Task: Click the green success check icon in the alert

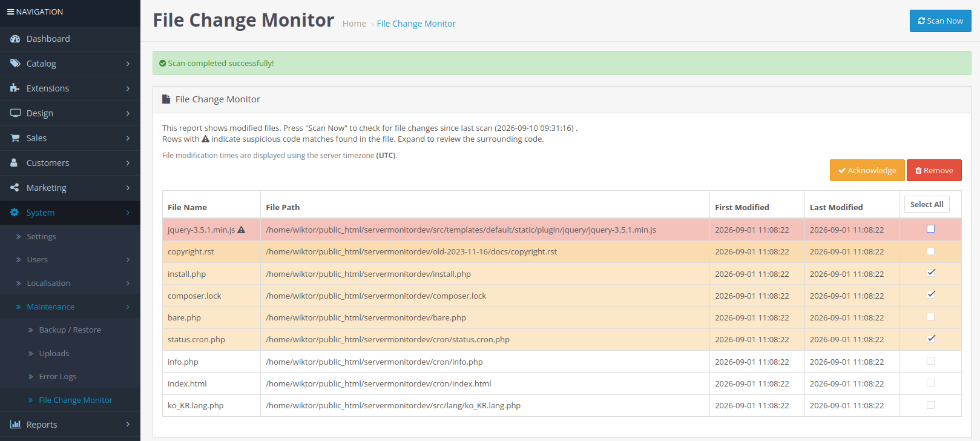Action: point(162,64)
